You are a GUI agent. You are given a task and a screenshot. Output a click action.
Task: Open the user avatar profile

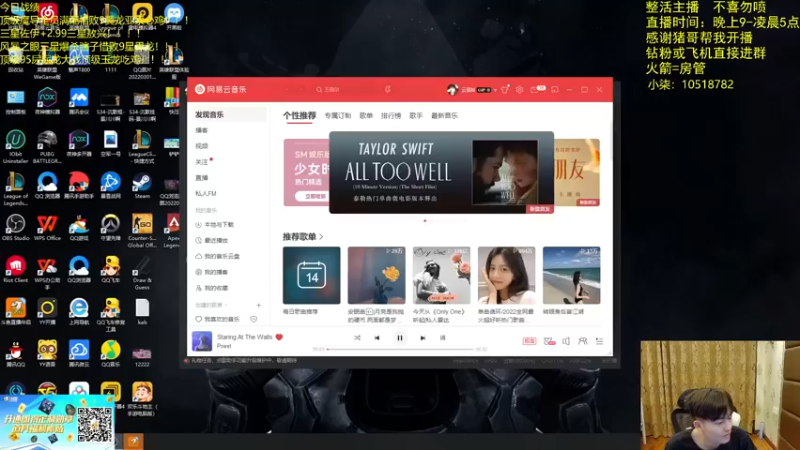[x=452, y=89]
